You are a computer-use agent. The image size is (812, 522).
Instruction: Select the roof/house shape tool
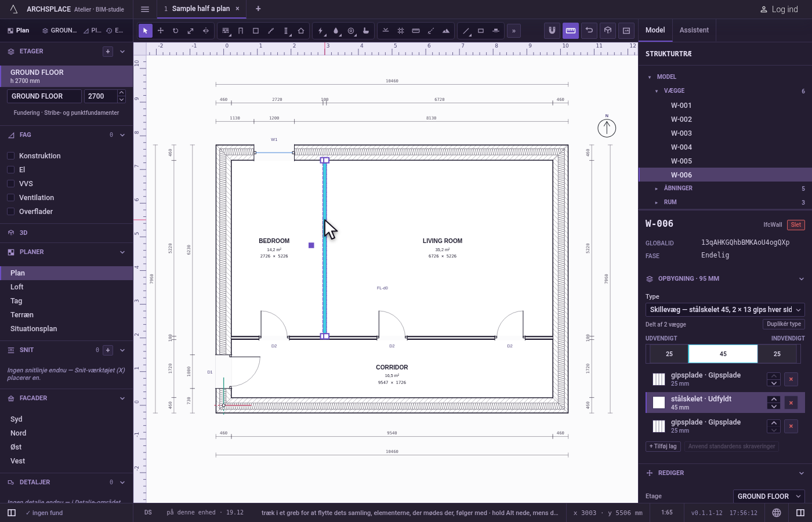tap(301, 31)
